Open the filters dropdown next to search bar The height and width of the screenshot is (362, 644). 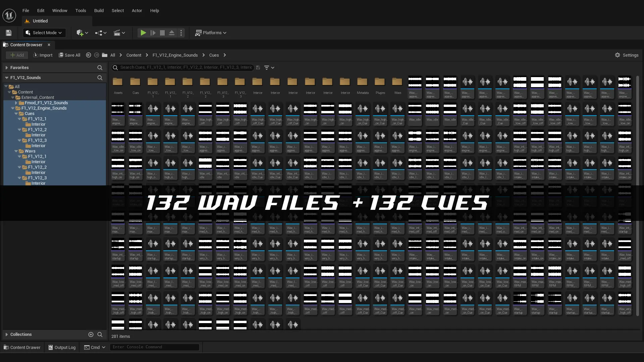pyautogui.click(x=269, y=68)
